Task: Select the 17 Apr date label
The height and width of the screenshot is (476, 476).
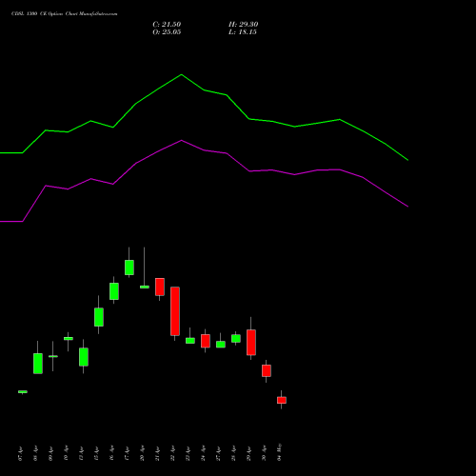Action: (128, 454)
